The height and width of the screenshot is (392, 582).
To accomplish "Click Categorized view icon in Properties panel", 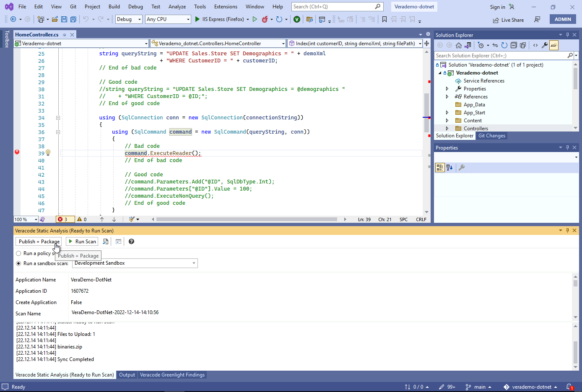I will [x=440, y=168].
